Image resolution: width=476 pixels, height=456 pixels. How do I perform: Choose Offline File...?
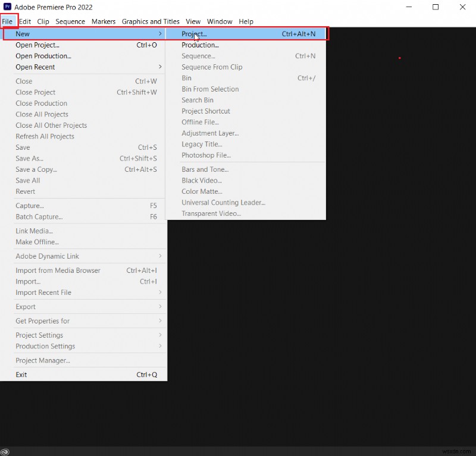click(246, 122)
